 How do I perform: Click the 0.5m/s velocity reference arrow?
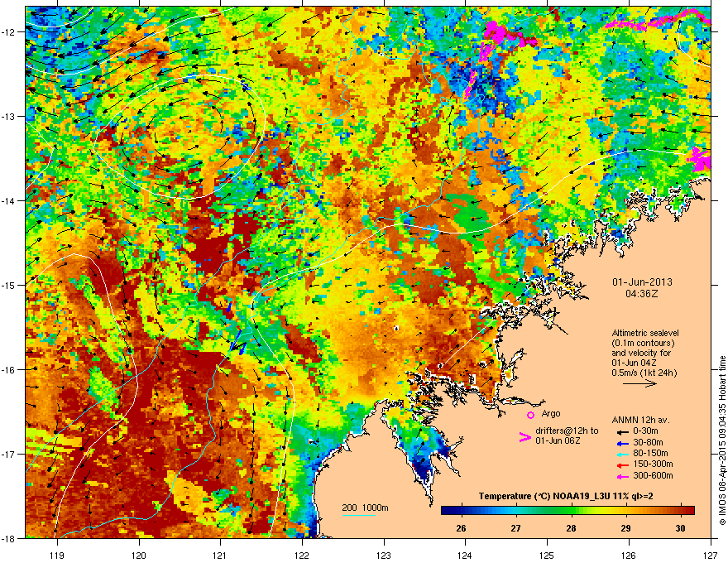click(639, 383)
